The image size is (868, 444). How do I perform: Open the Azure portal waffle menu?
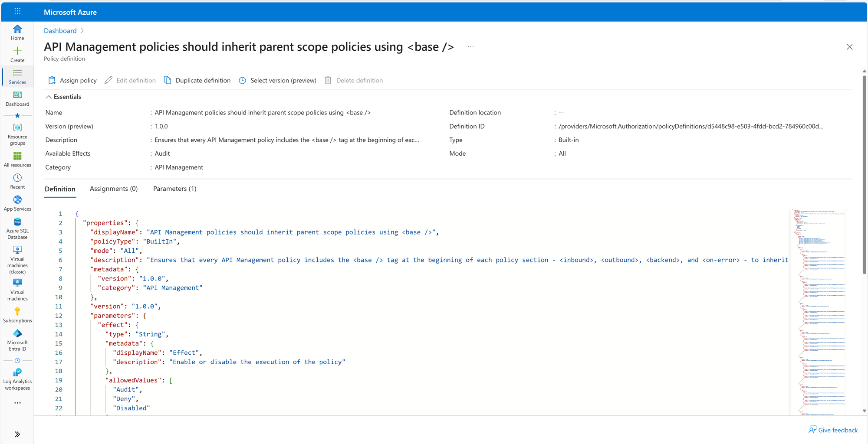coord(17,11)
